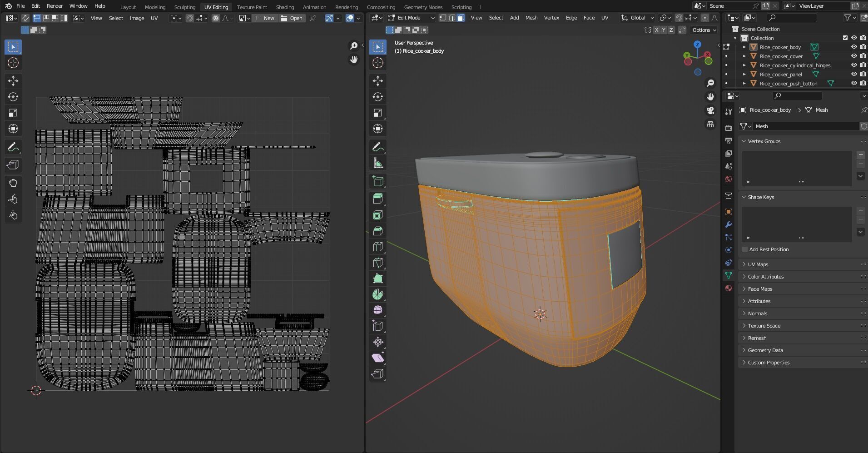Select the Knife tool
Viewport: 868px width, 453px height.
coord(378,263)
